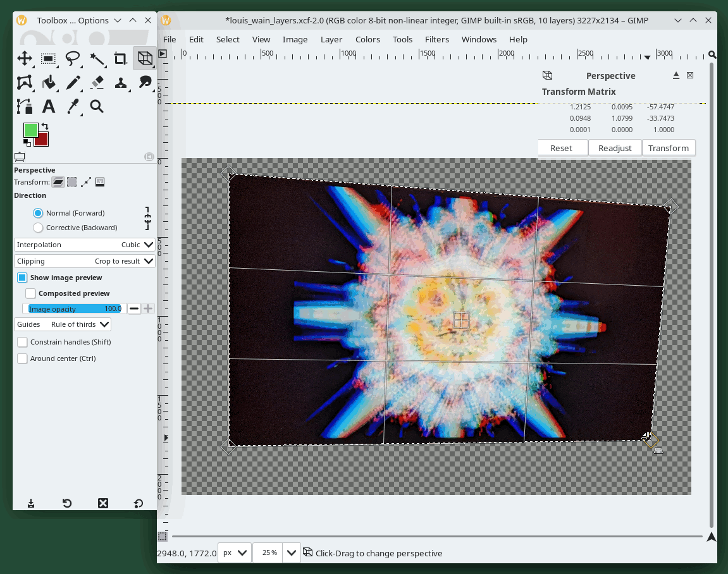Select the Paths tool
The image size is (728, 574).
[x=25, y=107]
